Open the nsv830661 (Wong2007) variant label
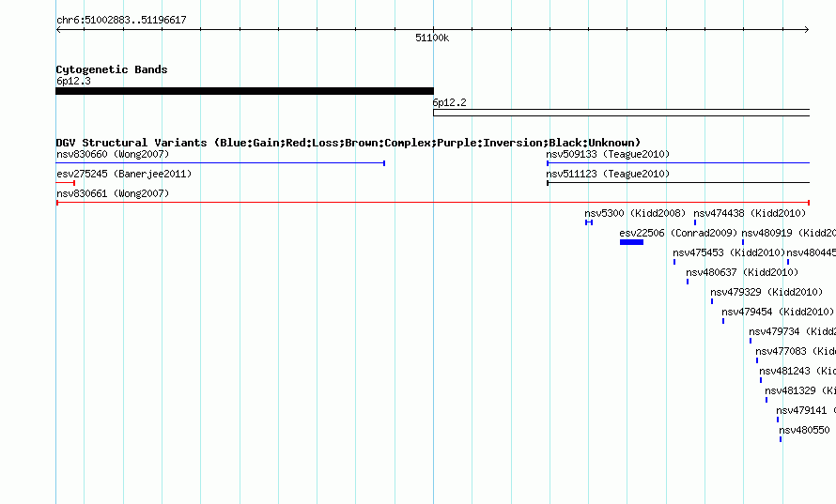836x504 pixels. coord(113,194)
